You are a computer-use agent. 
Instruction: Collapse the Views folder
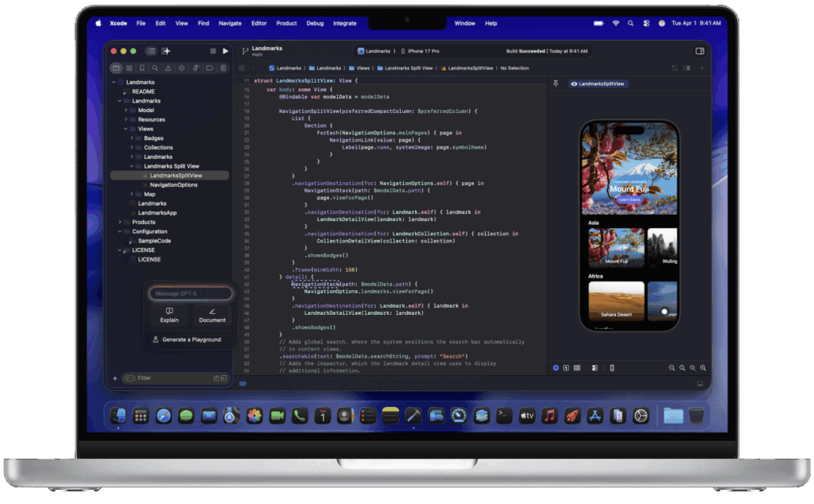(126, 129)
